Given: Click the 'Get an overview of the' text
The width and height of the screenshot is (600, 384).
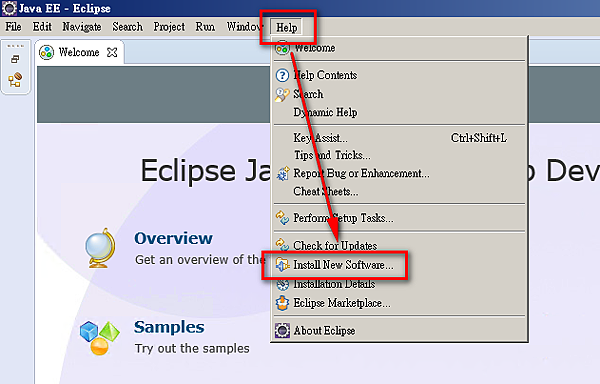Looking at the screenshot, I should tap(199, 260).
